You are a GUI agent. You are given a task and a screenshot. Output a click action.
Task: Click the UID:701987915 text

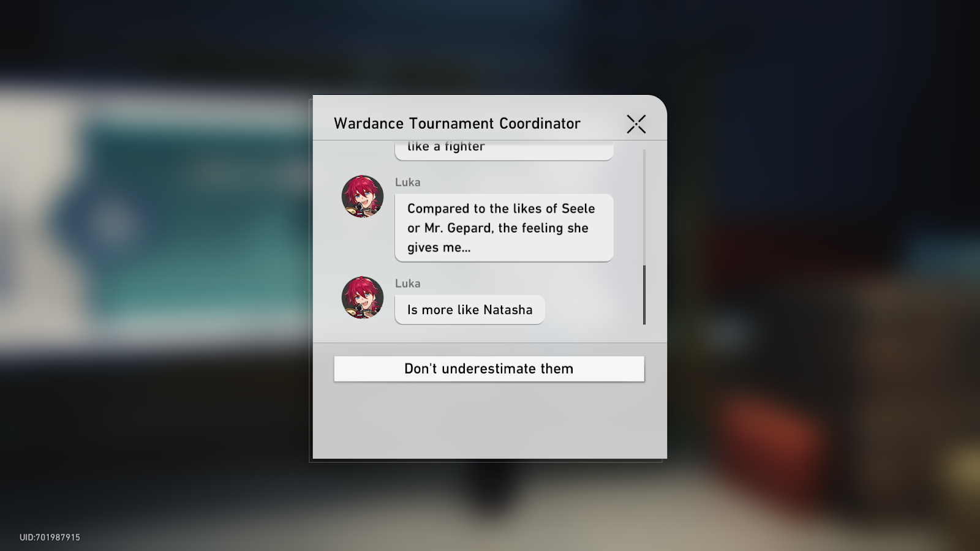point(50,538)
